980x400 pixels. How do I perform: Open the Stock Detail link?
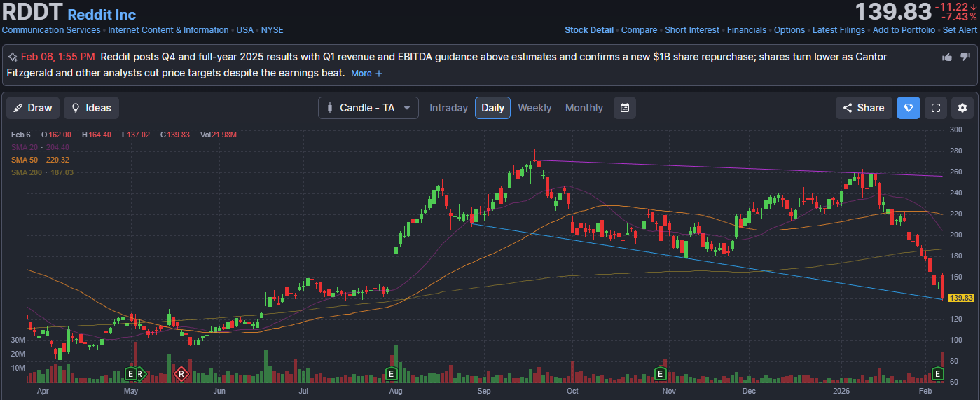tap(589, 30)
